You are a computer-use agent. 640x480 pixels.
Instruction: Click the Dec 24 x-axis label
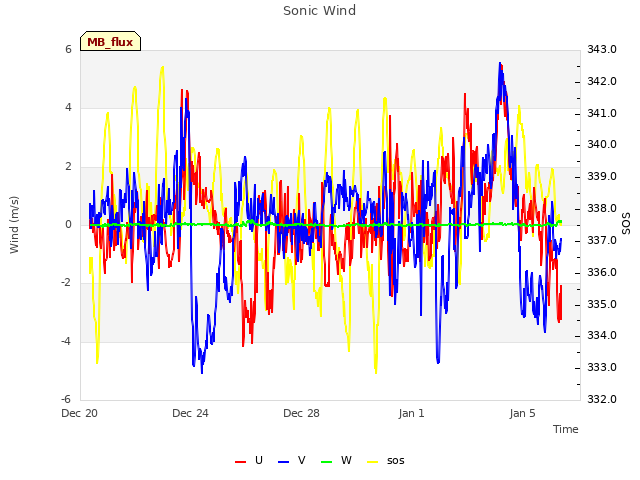point(190,413)
